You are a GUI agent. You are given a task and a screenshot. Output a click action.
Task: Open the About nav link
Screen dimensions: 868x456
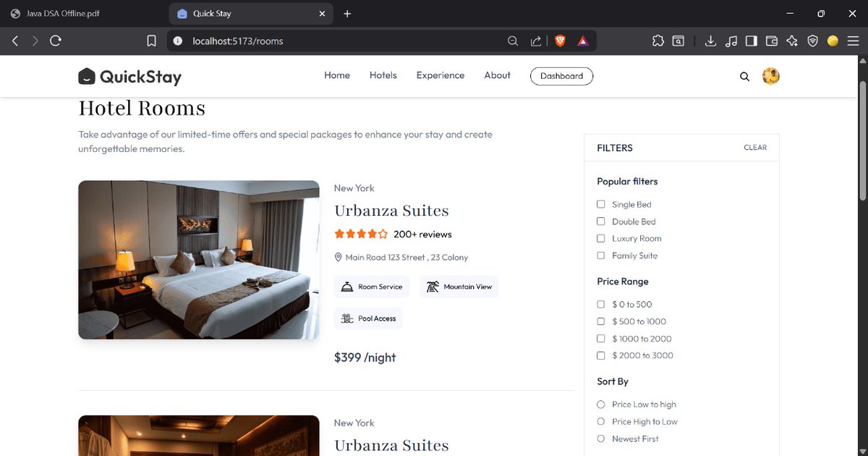click(x=498, y=75)
